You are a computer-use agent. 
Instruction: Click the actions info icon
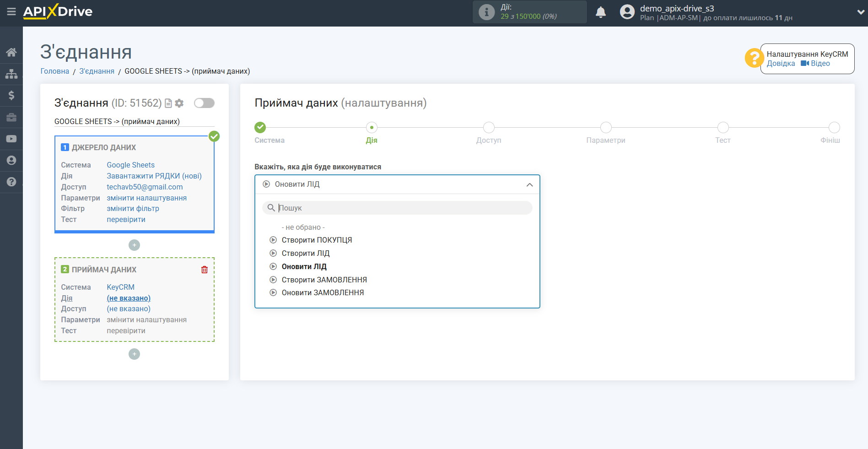pyautogui.click(x=486, y=12)
